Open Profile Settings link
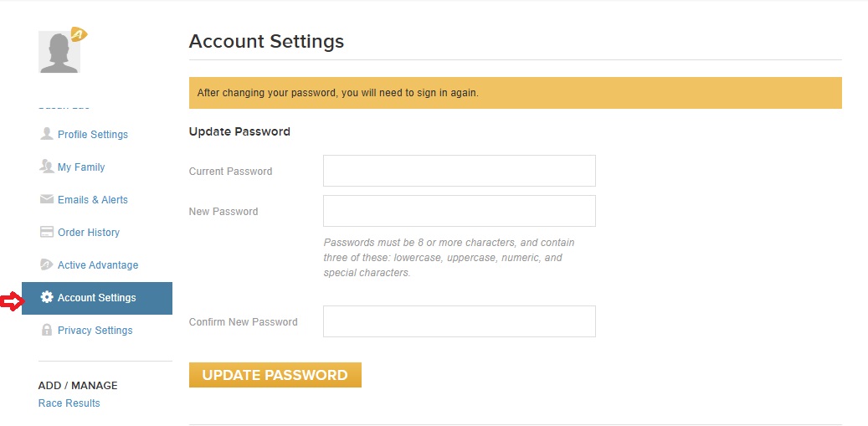Viewport: 868px width, 426px height. coord(92,135)
